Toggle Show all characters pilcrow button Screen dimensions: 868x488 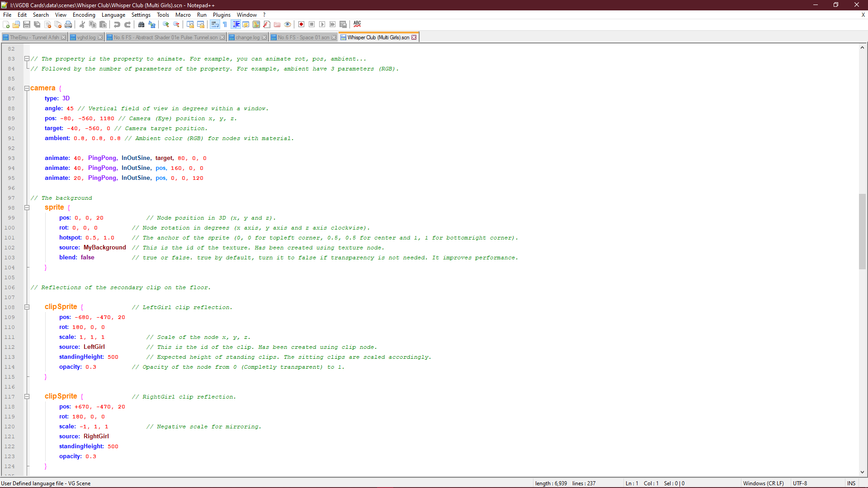[225, 24]
